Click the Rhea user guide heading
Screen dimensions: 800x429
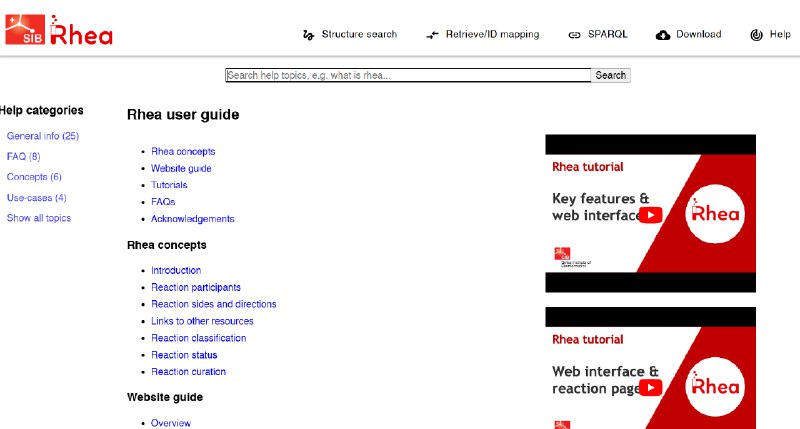click(x=183, y=115)
